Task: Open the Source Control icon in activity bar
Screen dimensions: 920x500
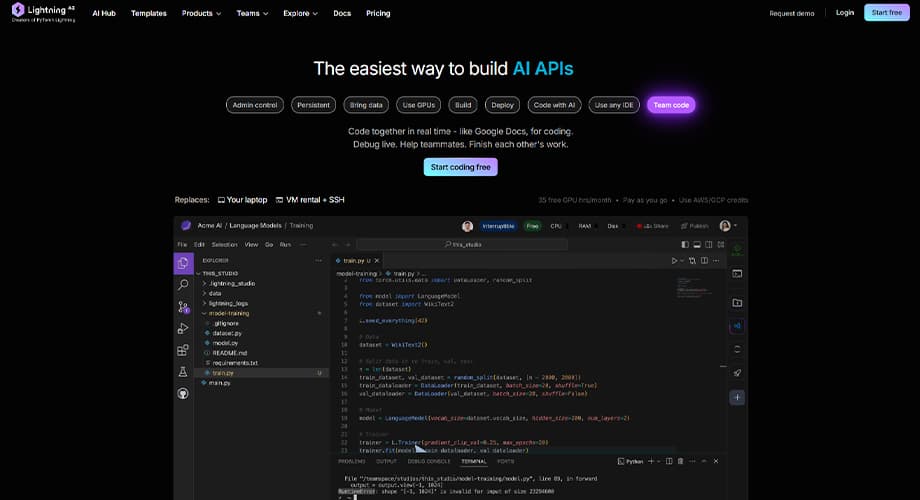Action: [183, 307]
